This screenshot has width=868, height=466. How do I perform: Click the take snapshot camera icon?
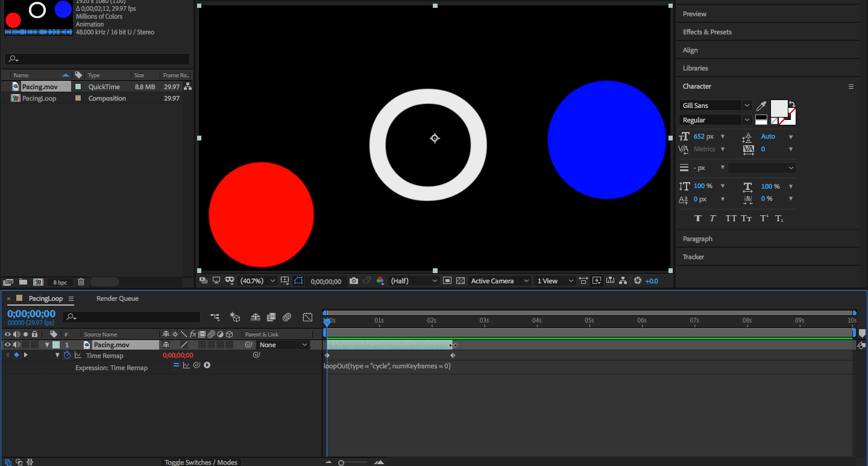(x=354, y=281)
